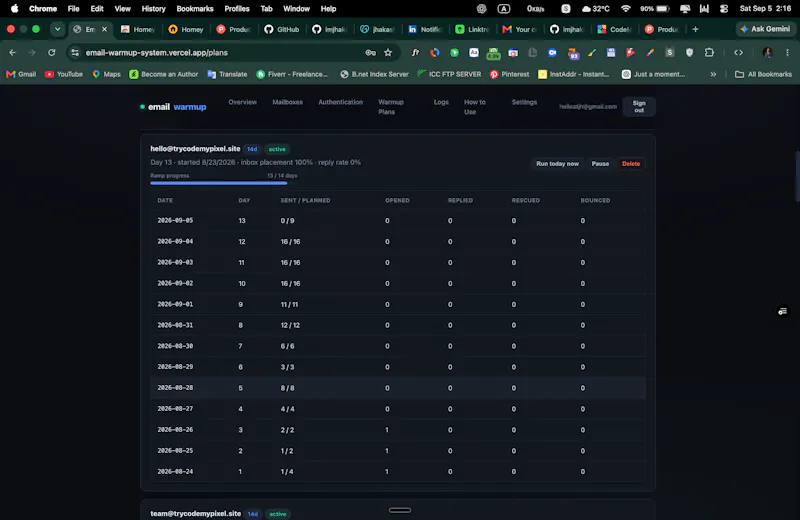Open the Authentication page
800x520 pixels.
coord(340,102)
